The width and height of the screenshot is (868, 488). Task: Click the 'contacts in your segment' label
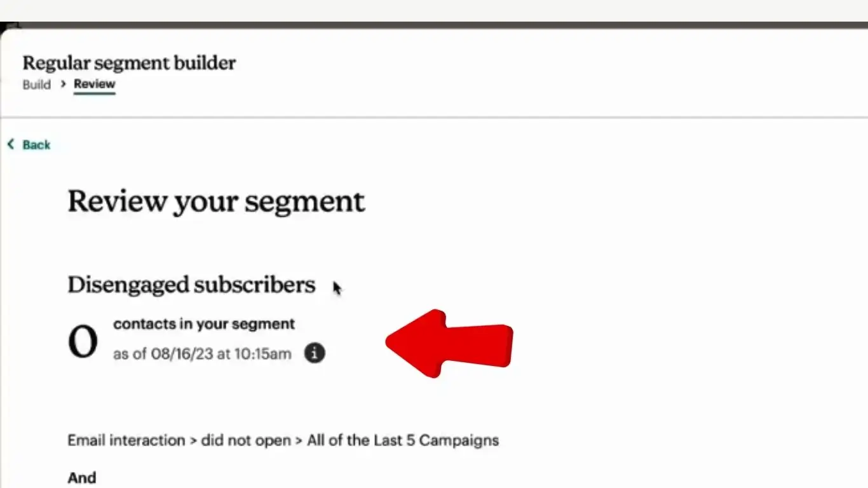tap(204, 324)
